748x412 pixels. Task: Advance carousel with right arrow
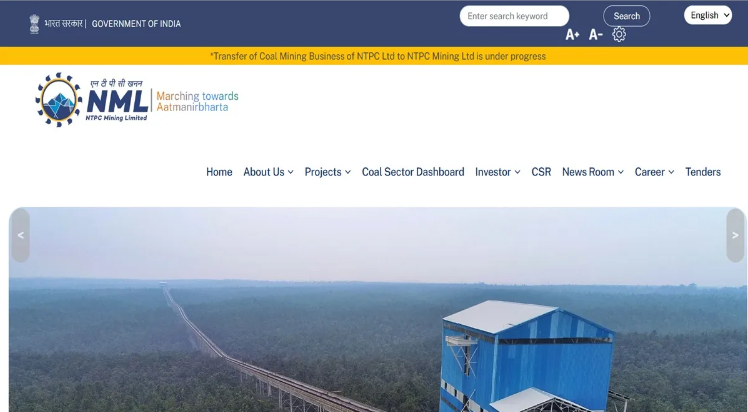735,235
